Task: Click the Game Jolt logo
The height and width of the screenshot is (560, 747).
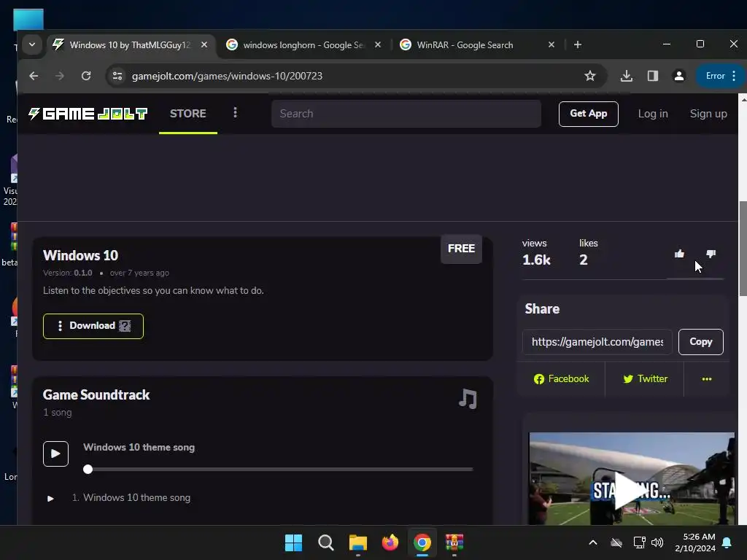Action: pyautogui.click(x=88, y=114)
